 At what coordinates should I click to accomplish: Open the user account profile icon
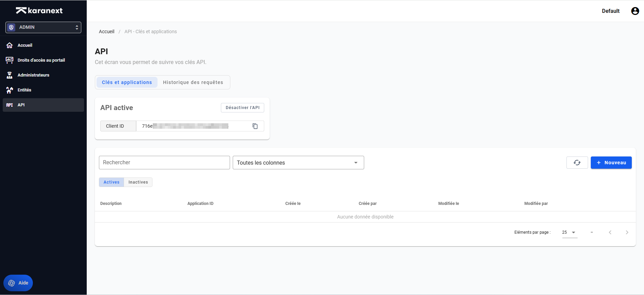coord(635,11)
